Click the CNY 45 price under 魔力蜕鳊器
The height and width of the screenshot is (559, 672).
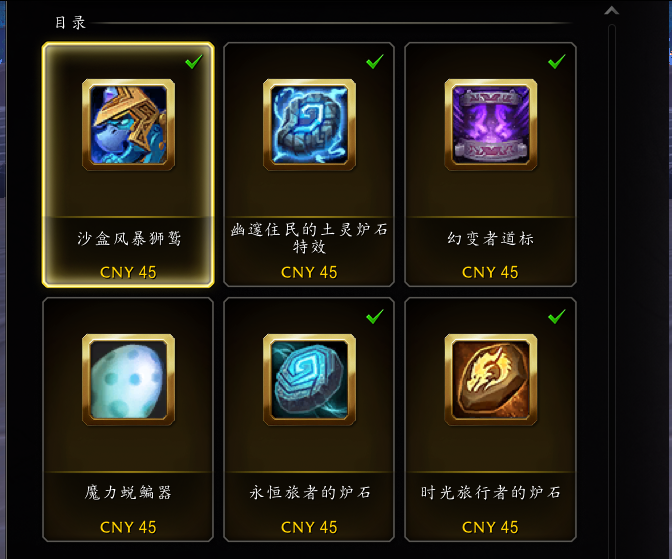tap(128, 527)
